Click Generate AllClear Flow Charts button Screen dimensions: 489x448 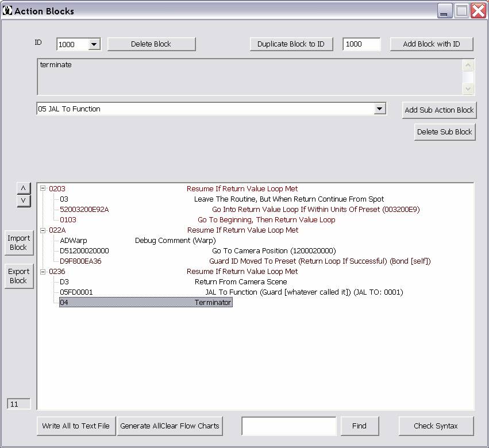click(170, 426)
